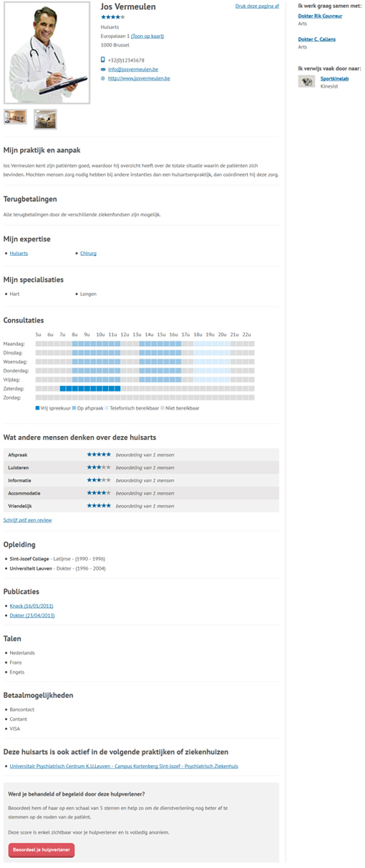This screenshot has height=868, width=365.
Task: Click the Chirurg expertise link
Action: pyautogui.click(x=88, y=253)
